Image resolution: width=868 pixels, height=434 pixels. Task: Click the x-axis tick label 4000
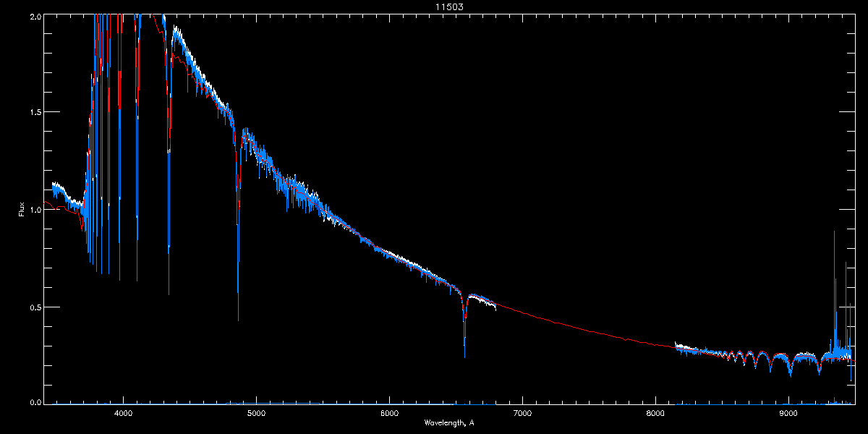[123, 414]
